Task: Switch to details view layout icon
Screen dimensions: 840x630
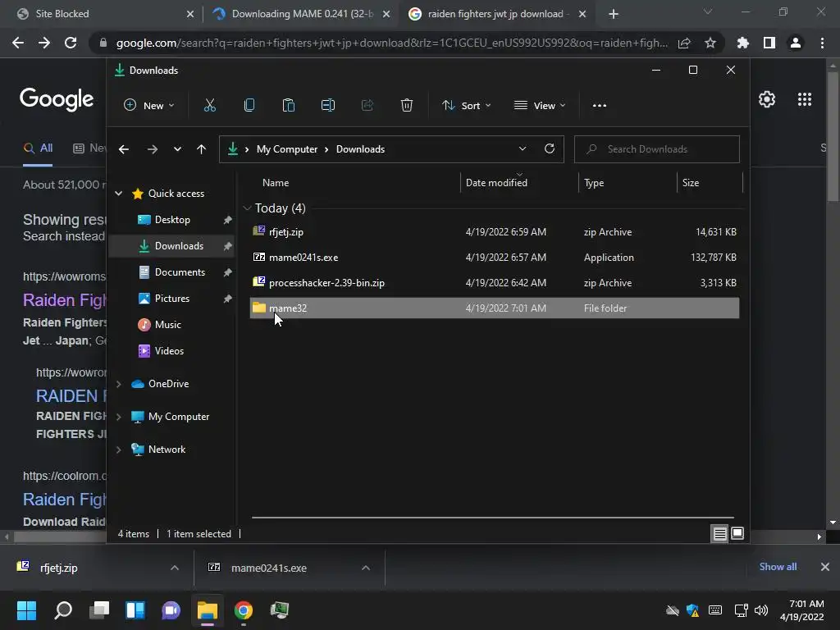Action: (x=719, y=533)
